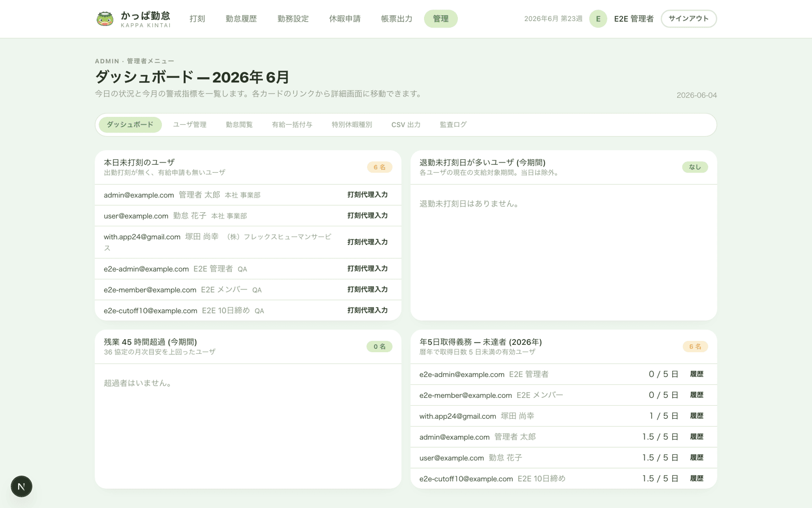Screen dimensions: 812x508
Task: Click the 残業 45 時間超過 card heading
Action: click(x=151, y=342)
